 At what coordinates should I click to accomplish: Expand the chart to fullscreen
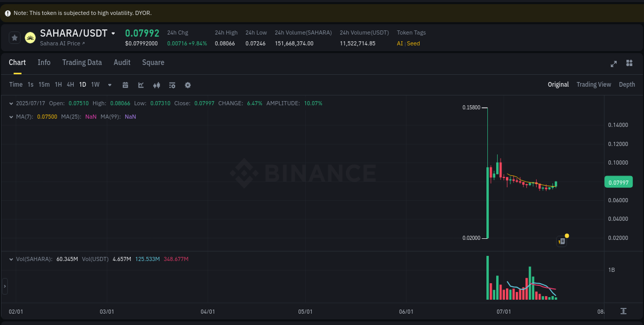point(613,63)
